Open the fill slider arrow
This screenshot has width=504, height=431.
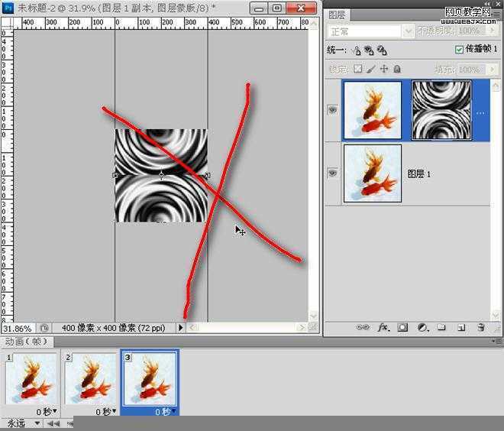click(492, 70)
